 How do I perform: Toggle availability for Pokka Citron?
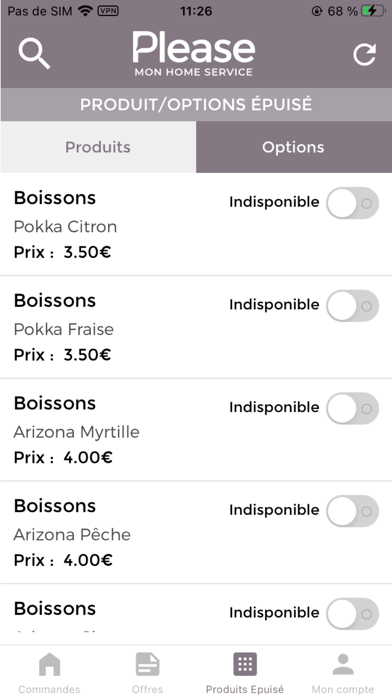(x=353, y=203)
